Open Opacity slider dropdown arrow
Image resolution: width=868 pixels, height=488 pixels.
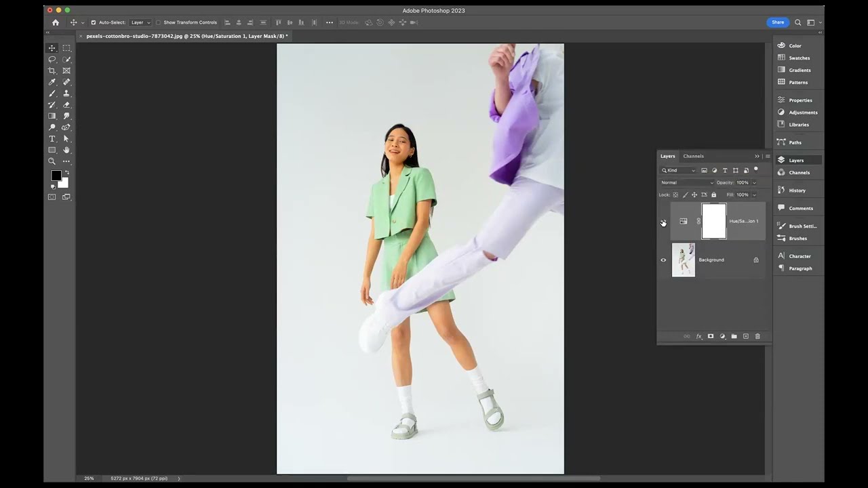tap(754, 183)
